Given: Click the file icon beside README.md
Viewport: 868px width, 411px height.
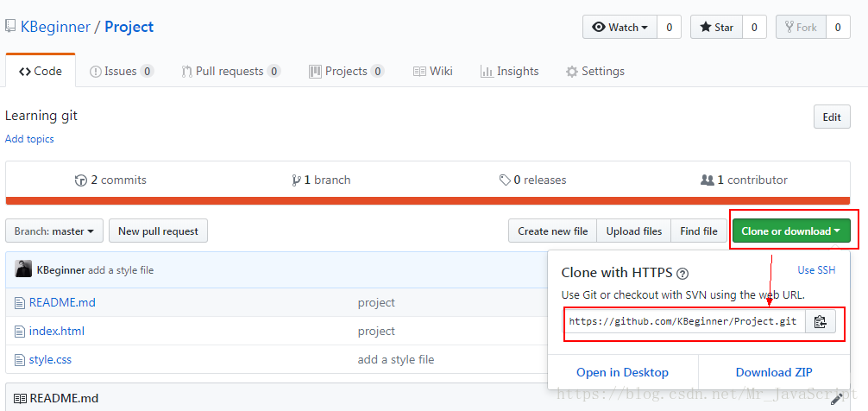Looking at the screenshot, I should [20, 303].
